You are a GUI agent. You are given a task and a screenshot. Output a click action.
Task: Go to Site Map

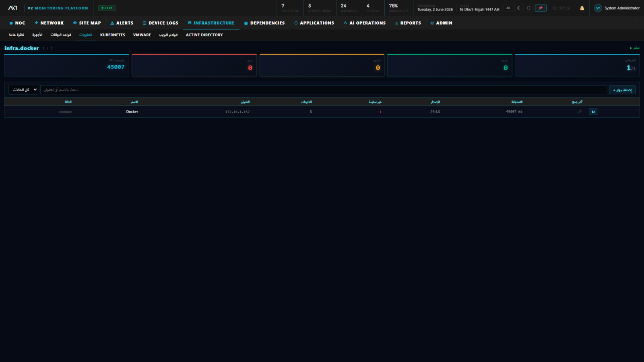pos(87,23)
